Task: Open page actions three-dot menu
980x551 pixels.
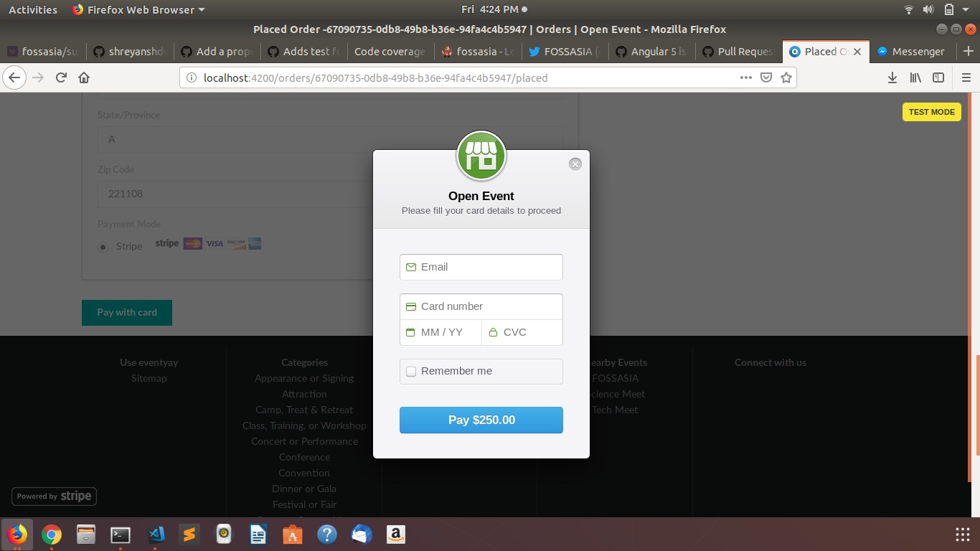Action: click(x=746, y=77)
